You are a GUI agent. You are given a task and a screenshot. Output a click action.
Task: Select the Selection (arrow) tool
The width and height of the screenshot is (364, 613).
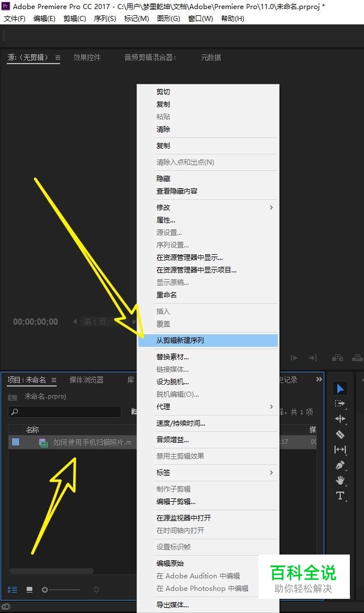[340, 389]
